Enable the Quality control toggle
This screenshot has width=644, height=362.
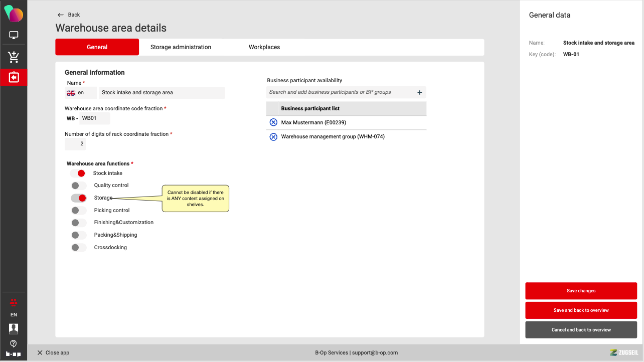78,186
